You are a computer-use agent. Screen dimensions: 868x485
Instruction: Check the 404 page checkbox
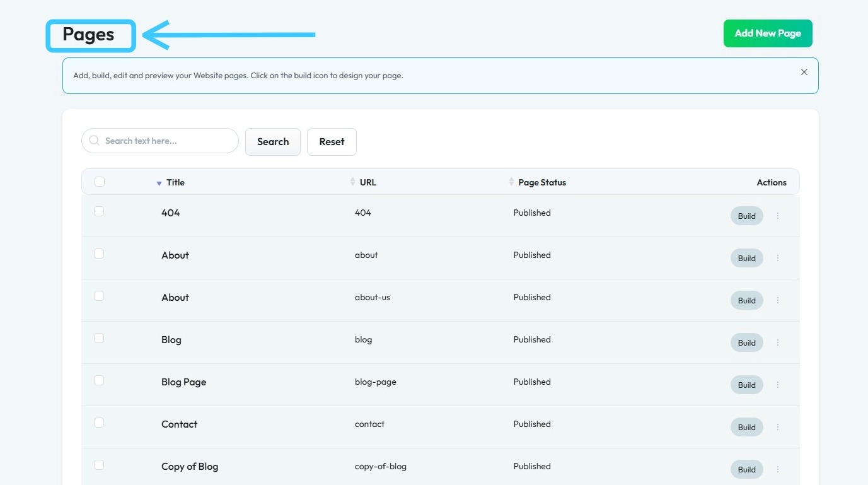[99, 211]
